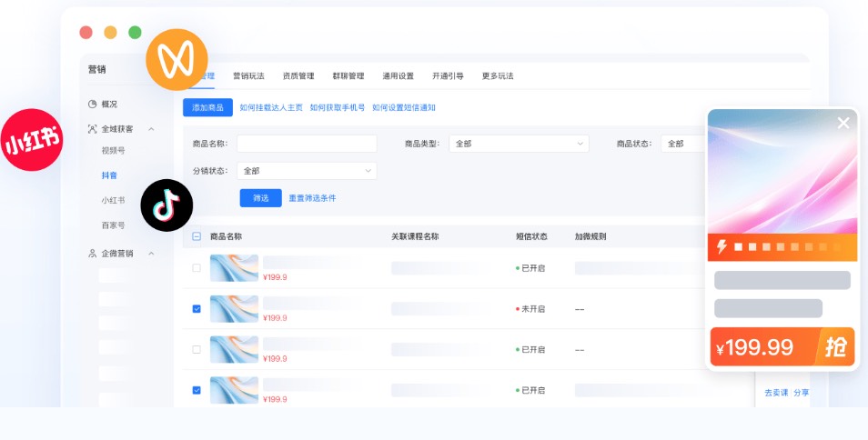Click the orange butterfly logo badge
This screenshot has height=440, width=868.
177,59
